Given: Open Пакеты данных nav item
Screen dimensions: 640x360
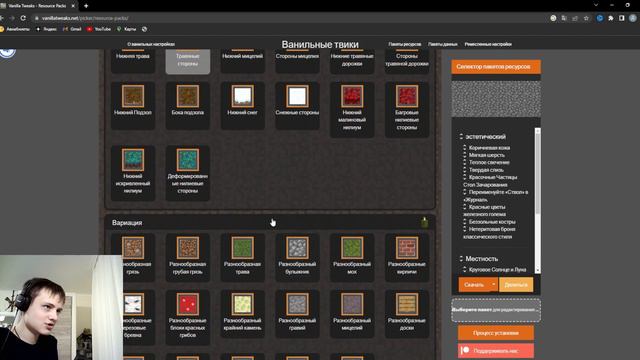Looking at the screenshot, I should pyautogui.click(x=442, y=44).
